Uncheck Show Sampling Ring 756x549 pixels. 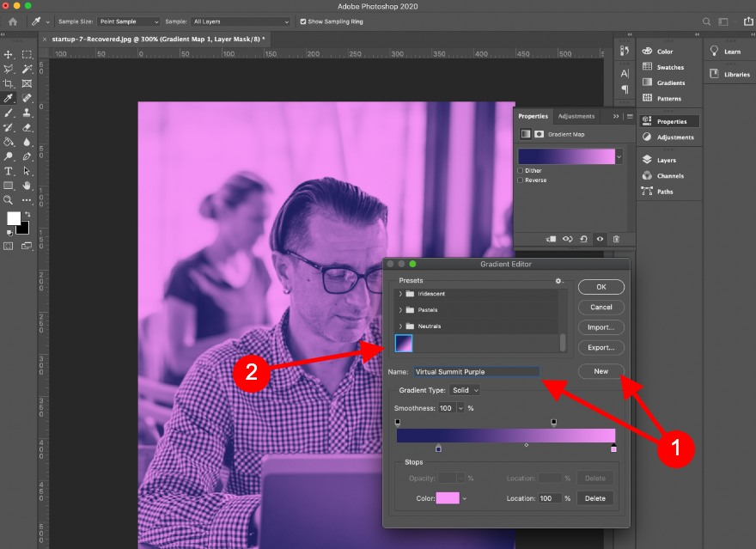[x=302, y=21]
